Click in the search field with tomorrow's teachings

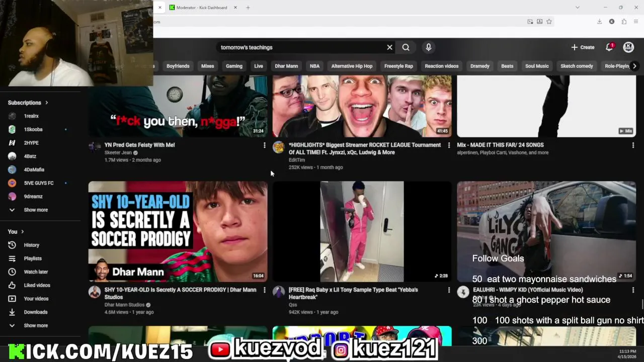click(301, 47)
